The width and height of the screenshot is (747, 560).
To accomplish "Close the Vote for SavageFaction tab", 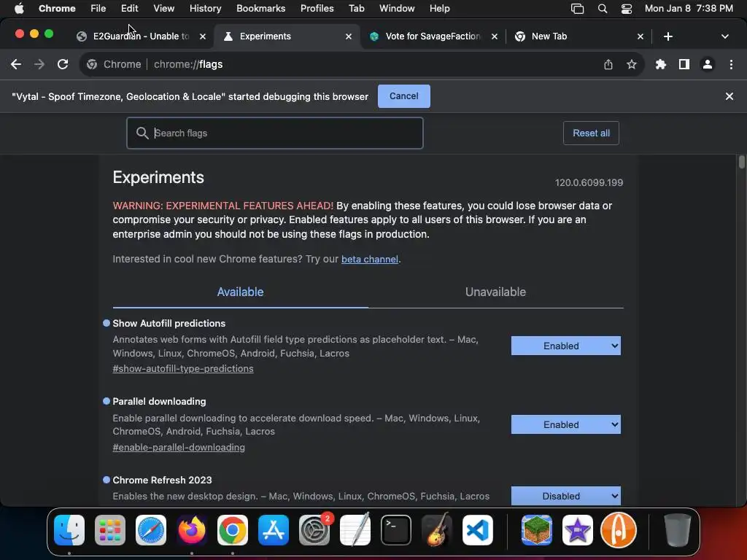I will coord(495,36).
